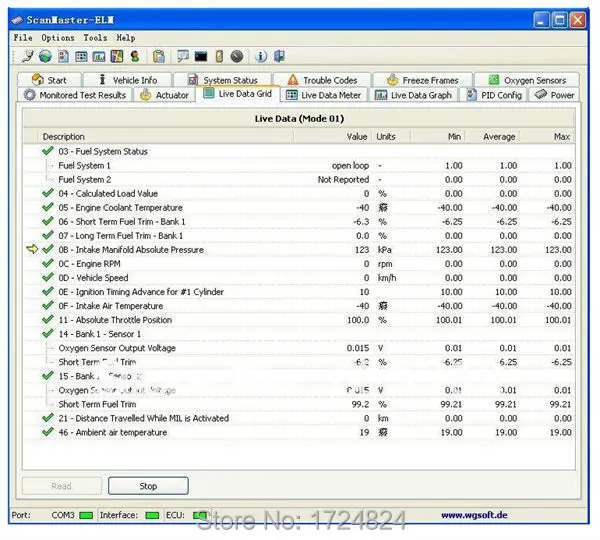Toggle check mark for 0D Vehicle Speed
This screenshot has width=600, height=540.
point(47,277)
